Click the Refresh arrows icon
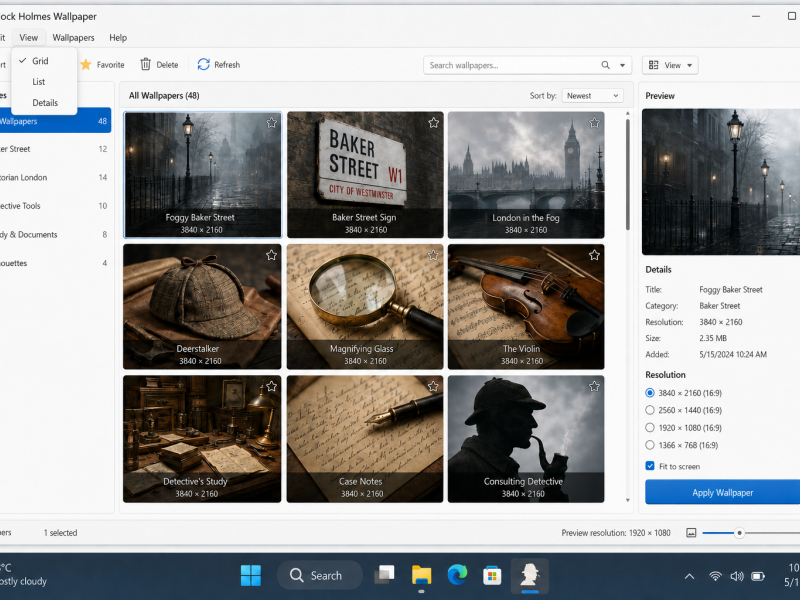Viewport: 800px width, 600px height. pos(204,64)
